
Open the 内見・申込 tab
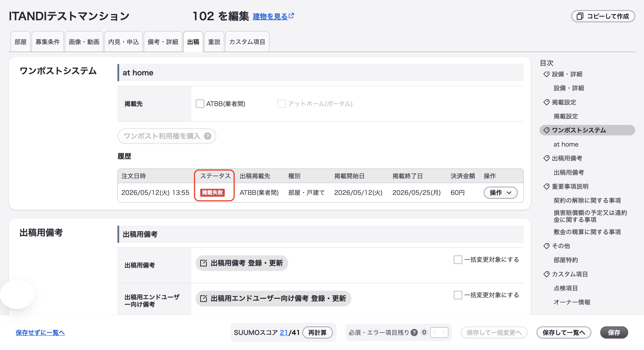coord(124,42)
